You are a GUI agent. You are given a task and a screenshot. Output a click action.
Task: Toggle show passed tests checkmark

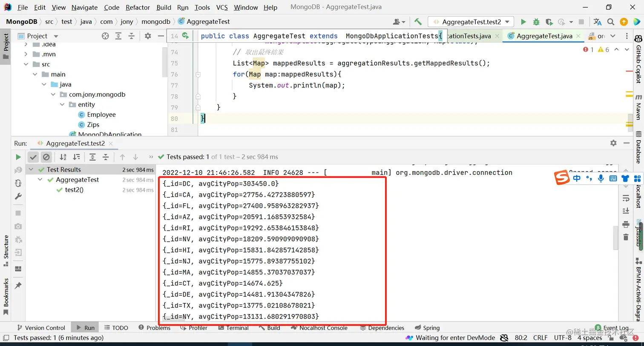pos(33,157)
